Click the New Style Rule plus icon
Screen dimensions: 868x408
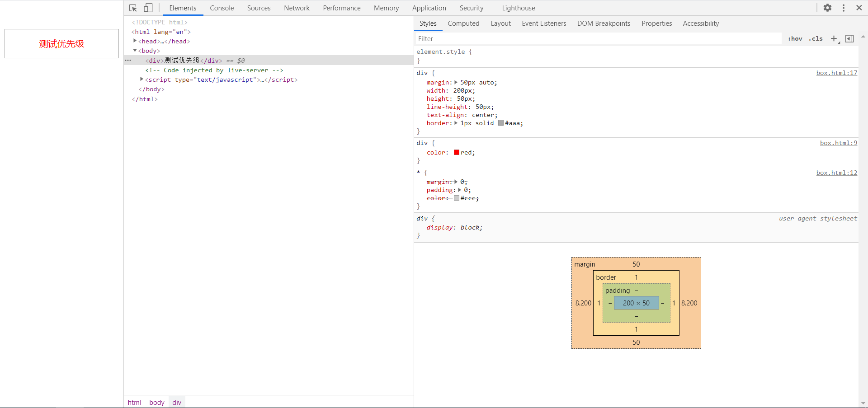coord(834,38)
